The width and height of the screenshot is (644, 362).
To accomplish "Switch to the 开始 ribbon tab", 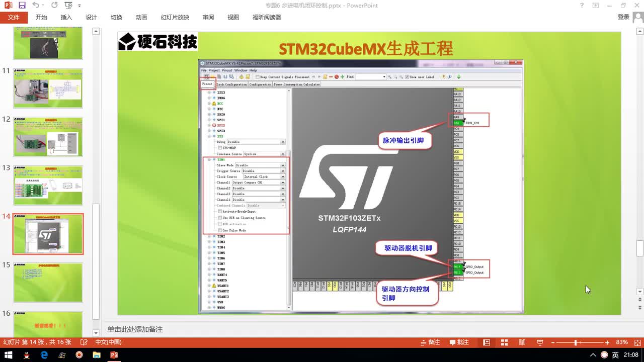I will click(x=41, y=17).
